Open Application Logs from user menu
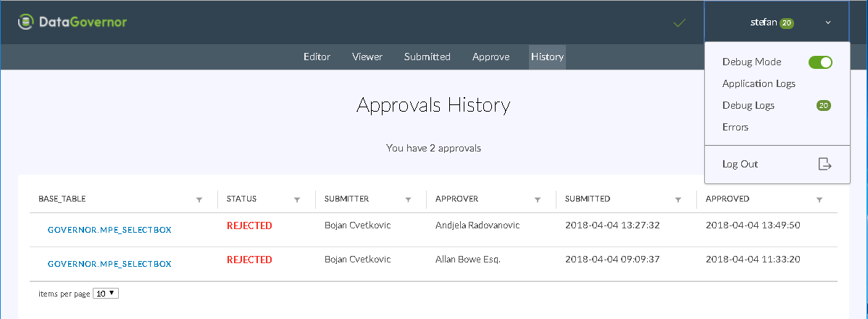The image size is (868, 319). click(x=759, y=83)
